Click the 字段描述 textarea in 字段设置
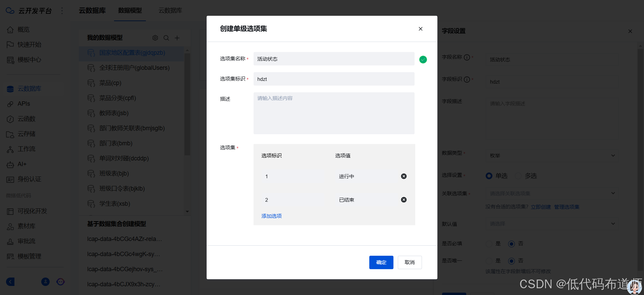The image size is (644, 295). click(x=552, y=119)
